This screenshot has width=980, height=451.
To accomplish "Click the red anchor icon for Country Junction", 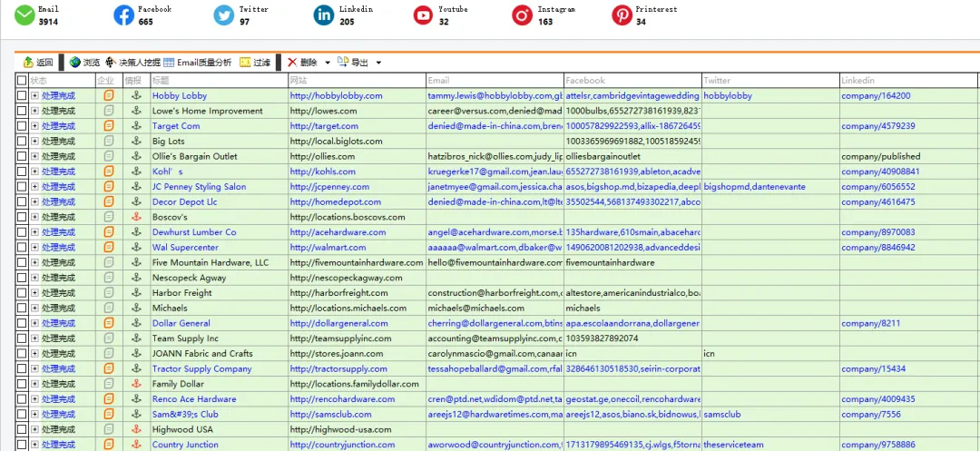I will pyautogui.click(x=135, y=444).
